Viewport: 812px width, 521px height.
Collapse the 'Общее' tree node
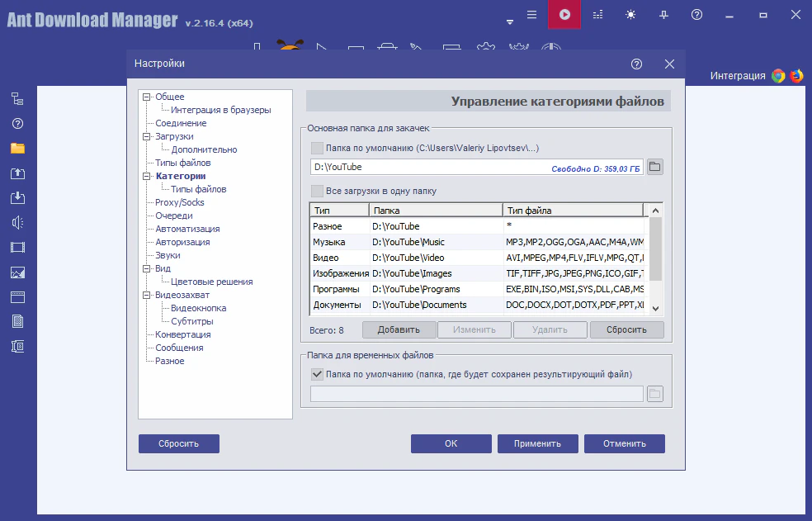[x=147, y=97]
